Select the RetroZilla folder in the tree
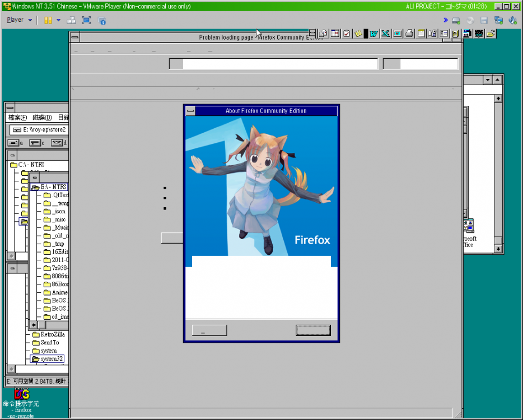This screenshot has height=420, width=523. pyautogui.click(x=52, y=334)
